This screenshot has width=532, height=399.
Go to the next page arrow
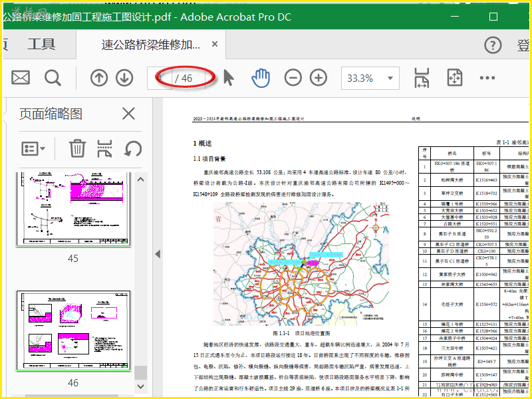click(x=124, y=78)
